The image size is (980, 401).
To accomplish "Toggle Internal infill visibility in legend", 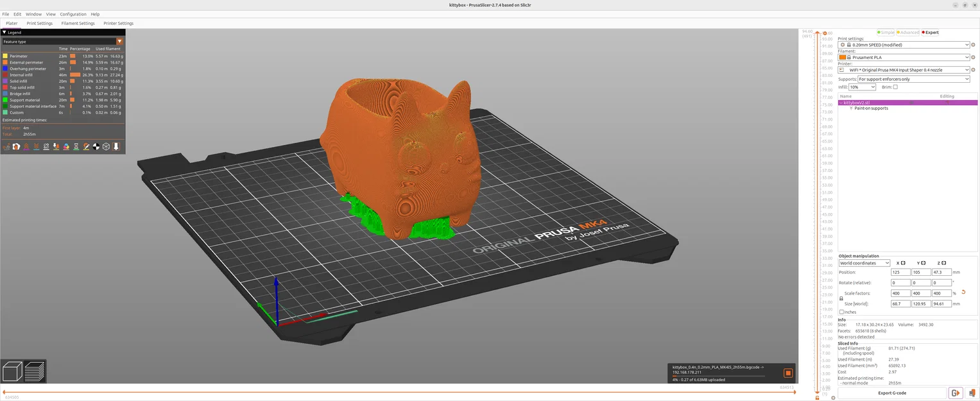I will coord(62,75).
